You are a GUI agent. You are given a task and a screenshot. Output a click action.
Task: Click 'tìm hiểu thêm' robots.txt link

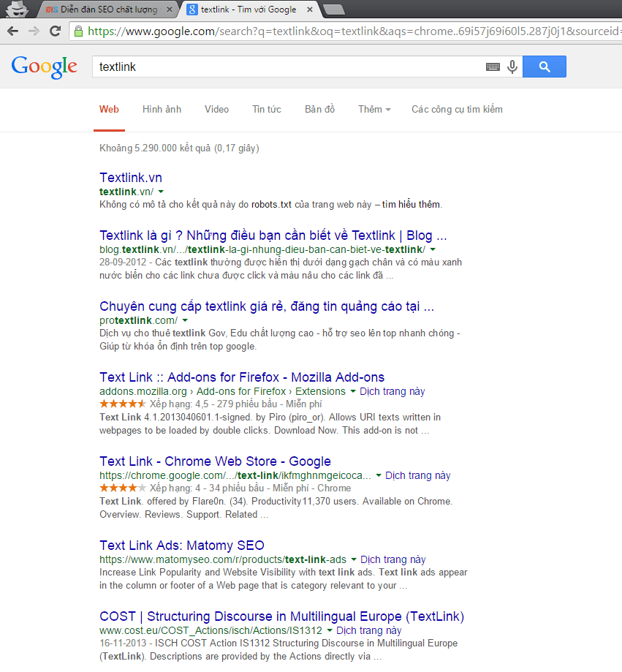tap(411, 205)
